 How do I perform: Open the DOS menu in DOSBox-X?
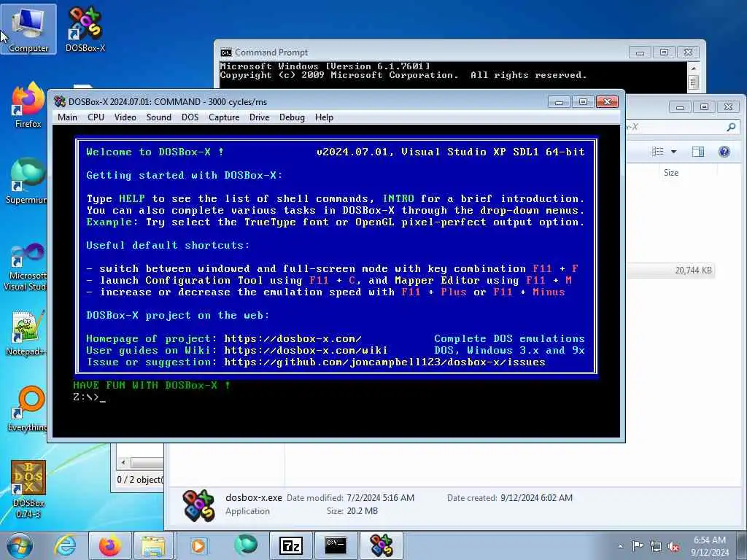tap(190, 117)
